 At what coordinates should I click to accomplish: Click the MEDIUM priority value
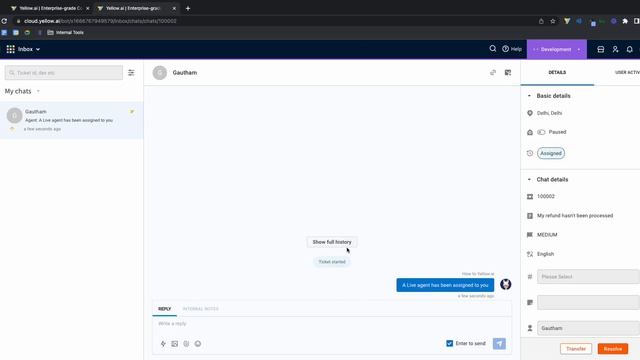coord(547,235)
